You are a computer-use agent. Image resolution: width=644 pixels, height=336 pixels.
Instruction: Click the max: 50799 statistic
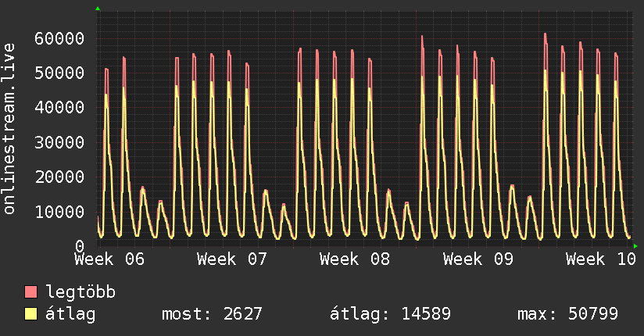coord(567,314)
